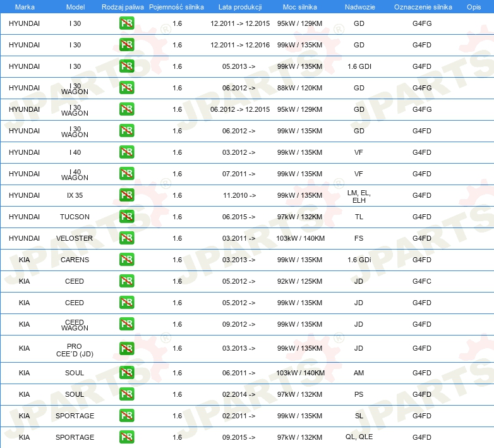Click the fuel icon in the I 40 03.2012 row
Viewport: 494px width, 448px height.
(x=126, y=152)
